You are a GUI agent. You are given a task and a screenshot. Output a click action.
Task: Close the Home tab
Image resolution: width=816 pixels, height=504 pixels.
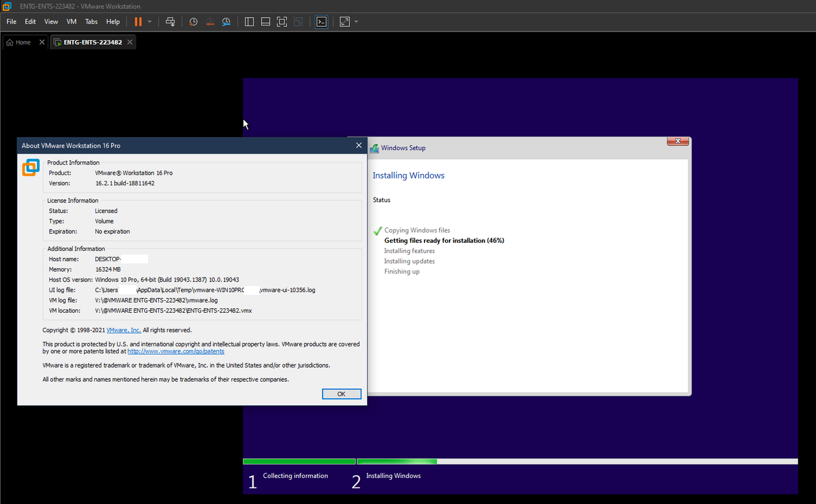click(x=42, y=42)
